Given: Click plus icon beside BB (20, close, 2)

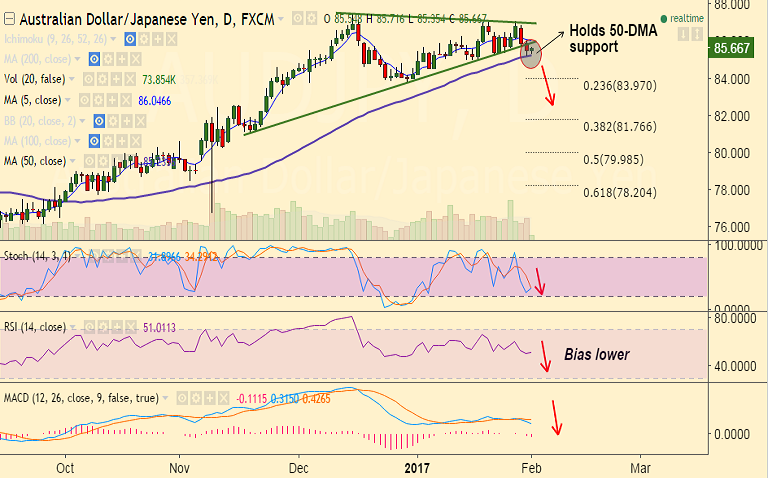Looking at the screenshot, I should 126,121.
